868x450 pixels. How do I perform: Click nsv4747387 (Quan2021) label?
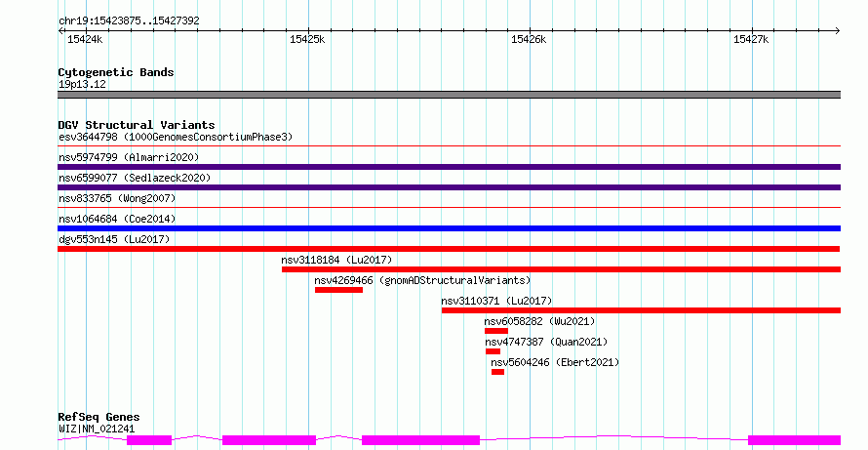click(546, 342)
